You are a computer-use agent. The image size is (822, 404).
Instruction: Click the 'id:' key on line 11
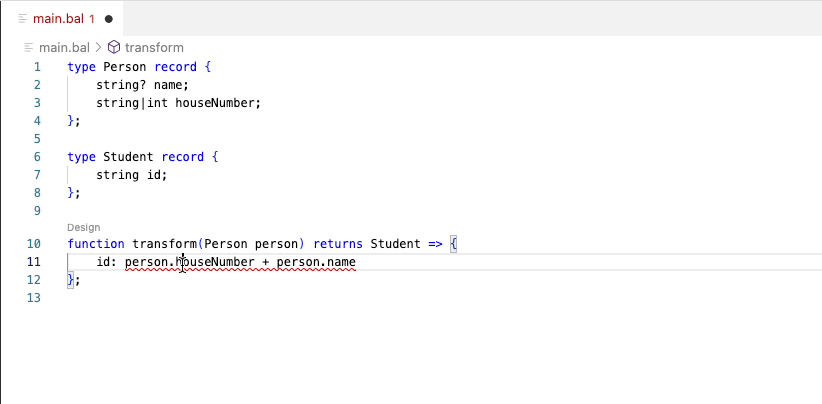coord(106,262)
